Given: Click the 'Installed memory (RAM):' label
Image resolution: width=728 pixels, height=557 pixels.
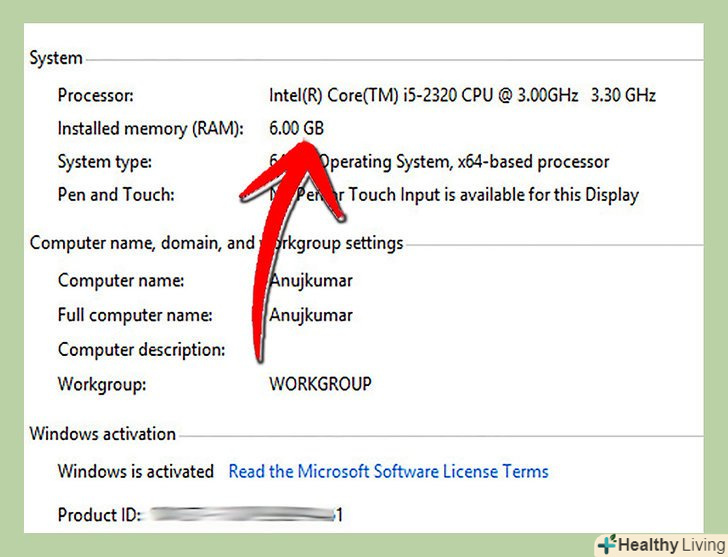Looking at the screenshot, I should (x=150, y=129).
